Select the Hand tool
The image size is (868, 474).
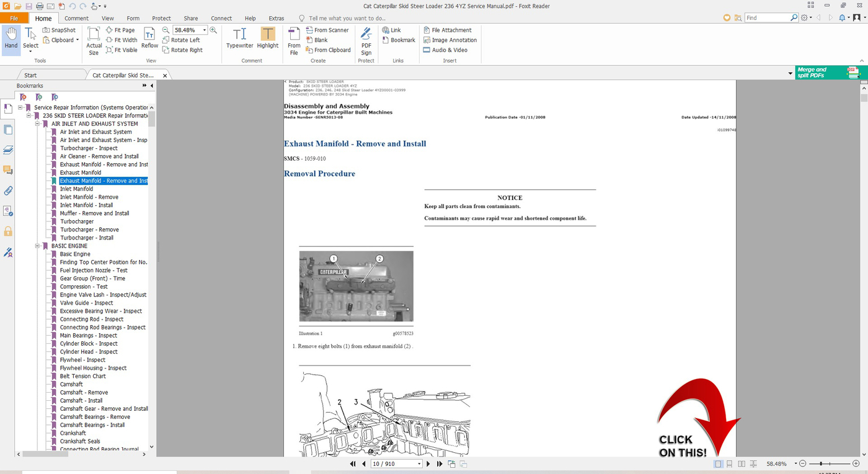pos(11,39)
